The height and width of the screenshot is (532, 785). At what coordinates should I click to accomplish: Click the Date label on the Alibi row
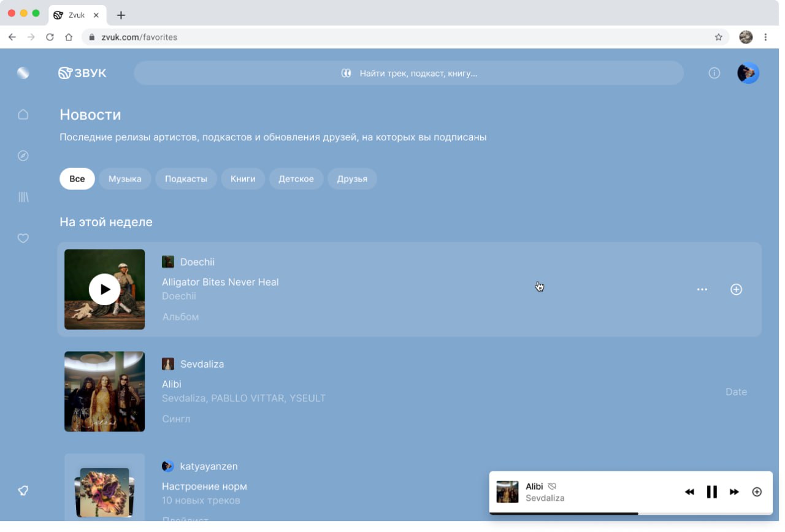click(736, 392)
